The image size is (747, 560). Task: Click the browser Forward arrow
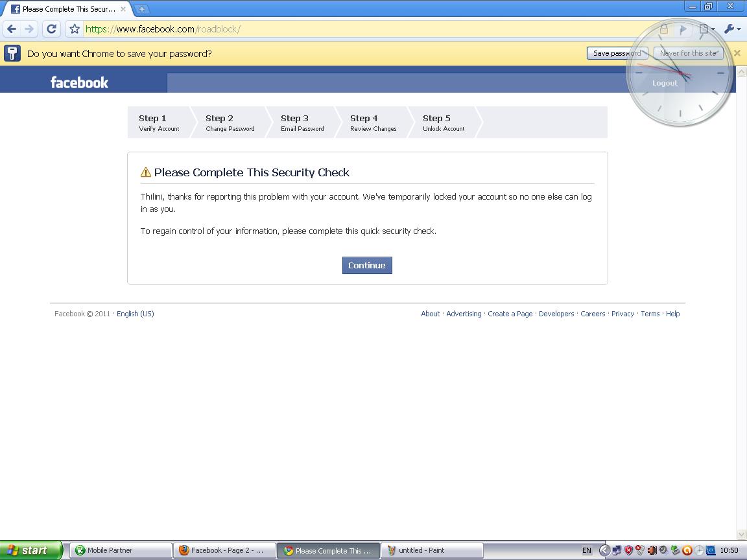30,29
